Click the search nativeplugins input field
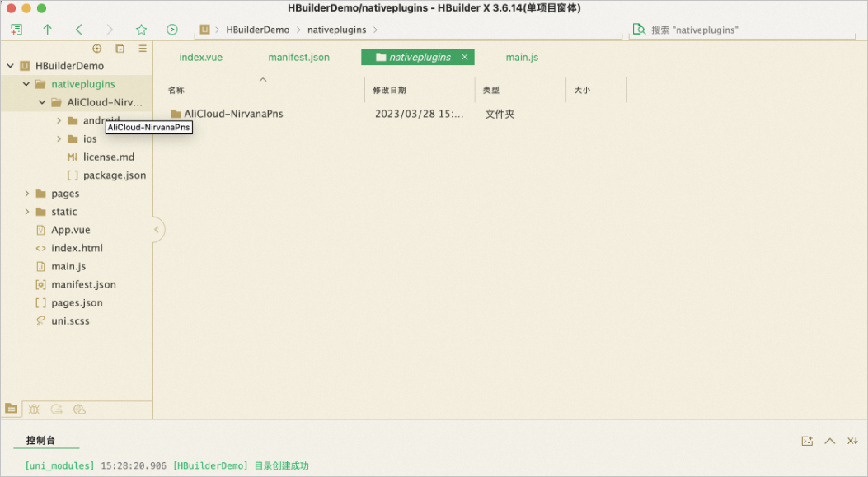 [742, 30]
